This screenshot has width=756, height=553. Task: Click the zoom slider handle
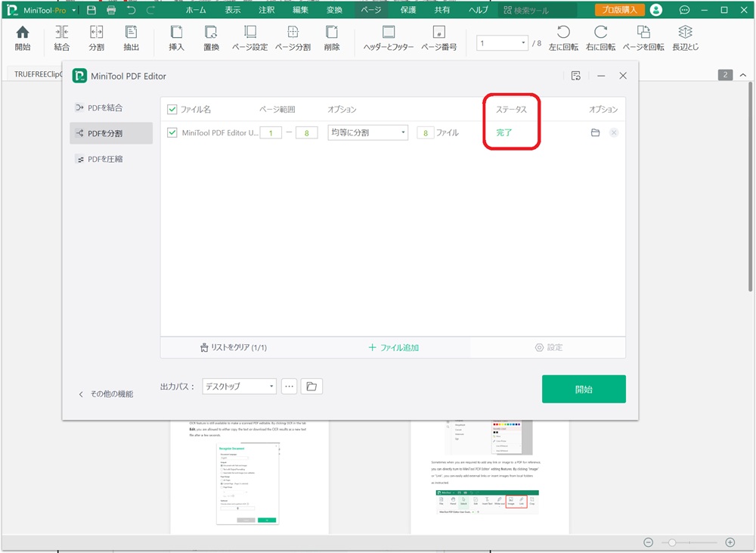671,542
